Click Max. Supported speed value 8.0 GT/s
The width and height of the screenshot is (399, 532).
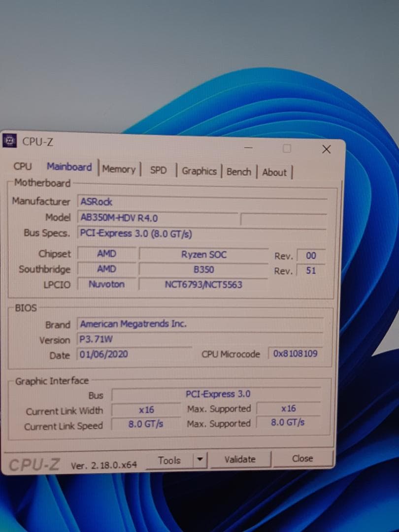[288, 423]
